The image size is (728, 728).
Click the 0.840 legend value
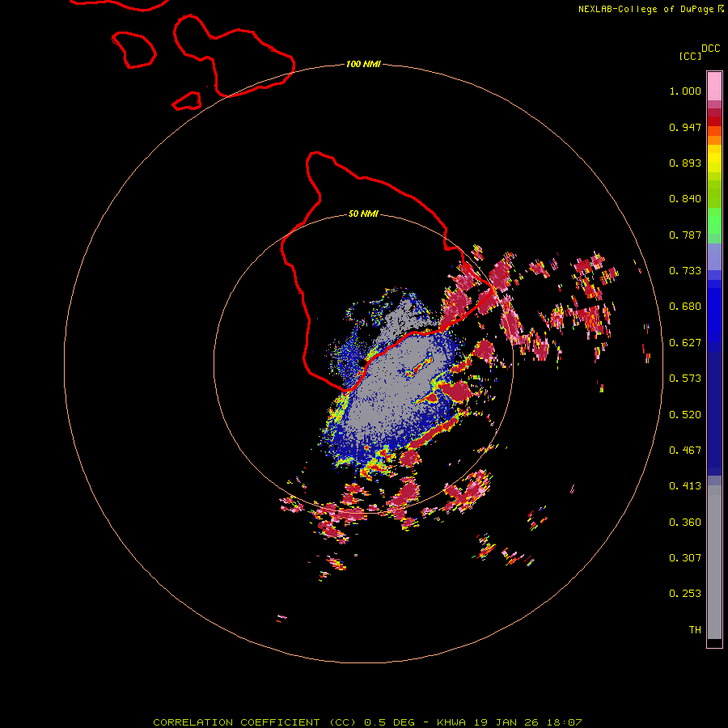685,199
